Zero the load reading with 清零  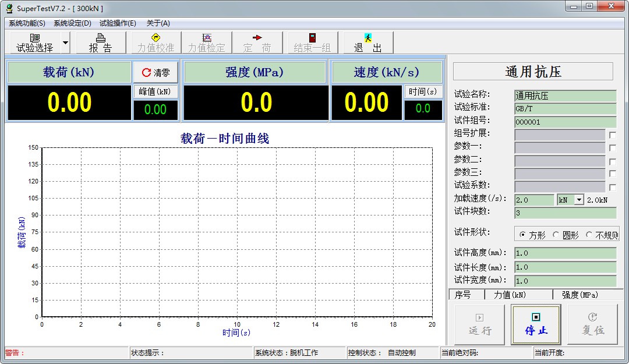(156, 72)
